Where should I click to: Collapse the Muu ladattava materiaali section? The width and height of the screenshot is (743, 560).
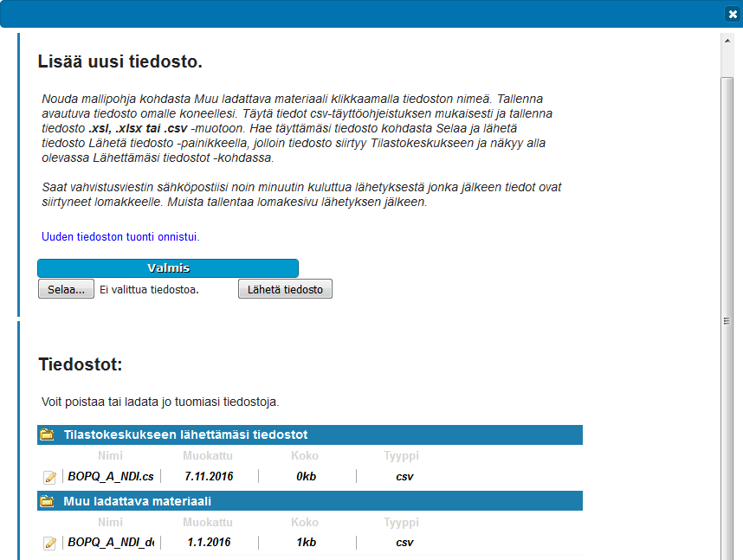[310, 501]
